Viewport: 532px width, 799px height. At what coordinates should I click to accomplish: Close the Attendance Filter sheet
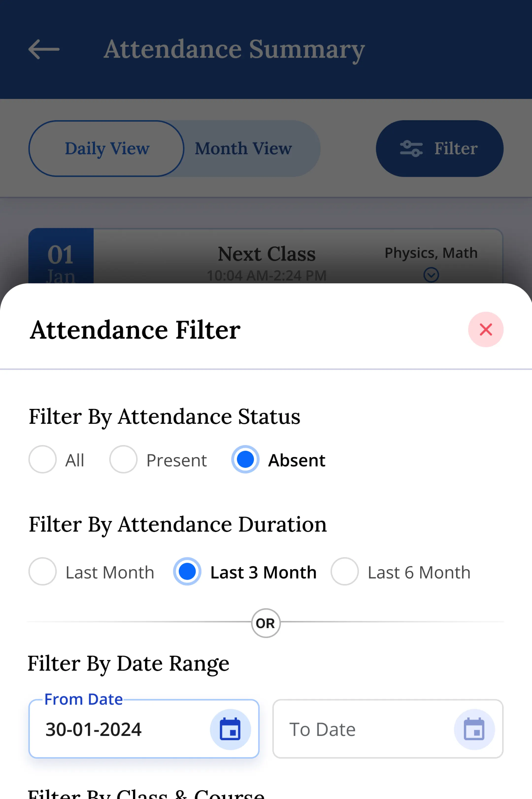click(485, 329)
